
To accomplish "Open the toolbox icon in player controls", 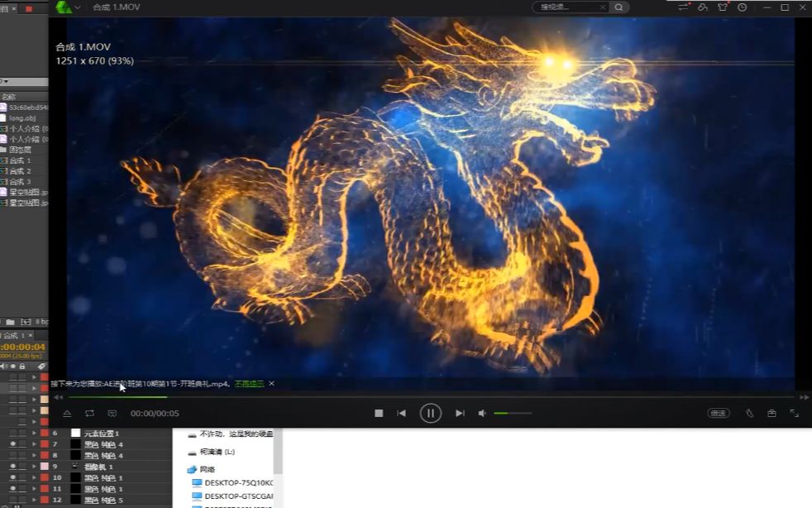I will tap(771, 413).
